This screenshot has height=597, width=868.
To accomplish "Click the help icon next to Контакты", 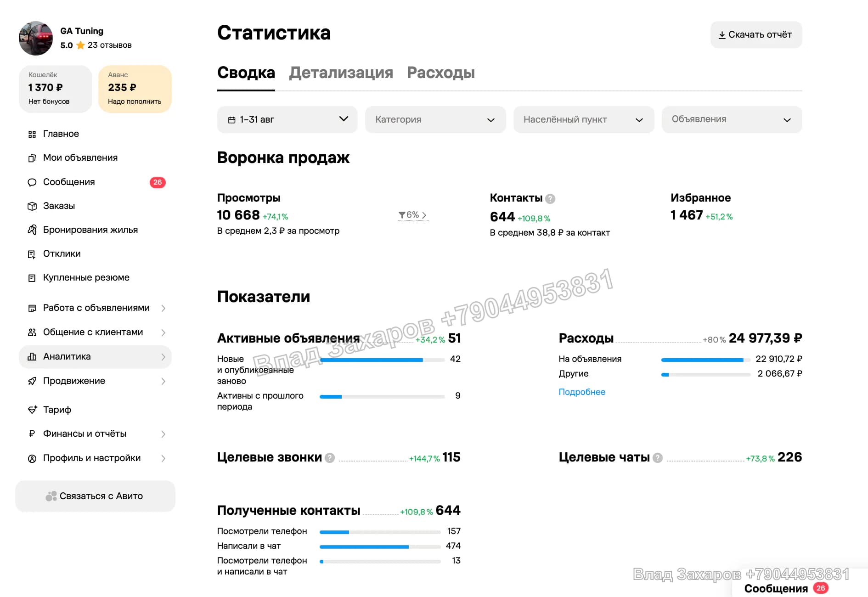I will (550, 199).
